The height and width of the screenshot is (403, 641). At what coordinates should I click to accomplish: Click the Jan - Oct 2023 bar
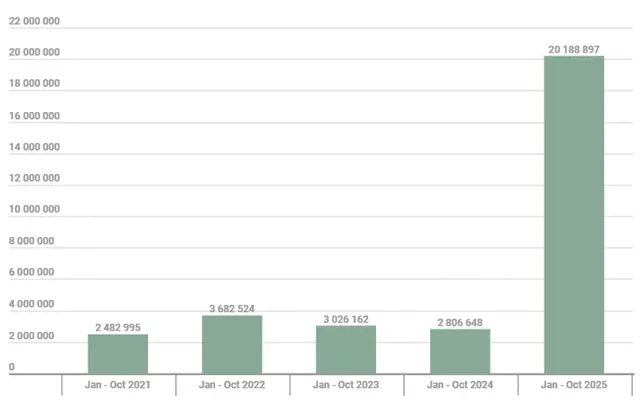[x=346, y=350]
